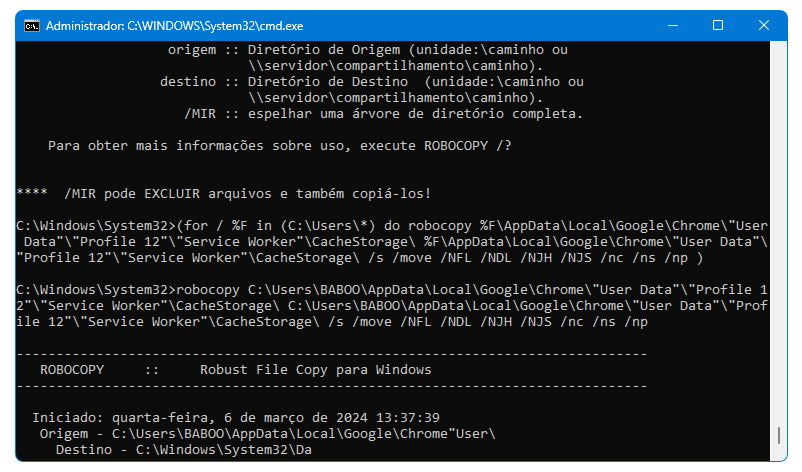
Task: Click the '/MIR :: espelhar uma árvore' line
Action: [x=384, y=114]
